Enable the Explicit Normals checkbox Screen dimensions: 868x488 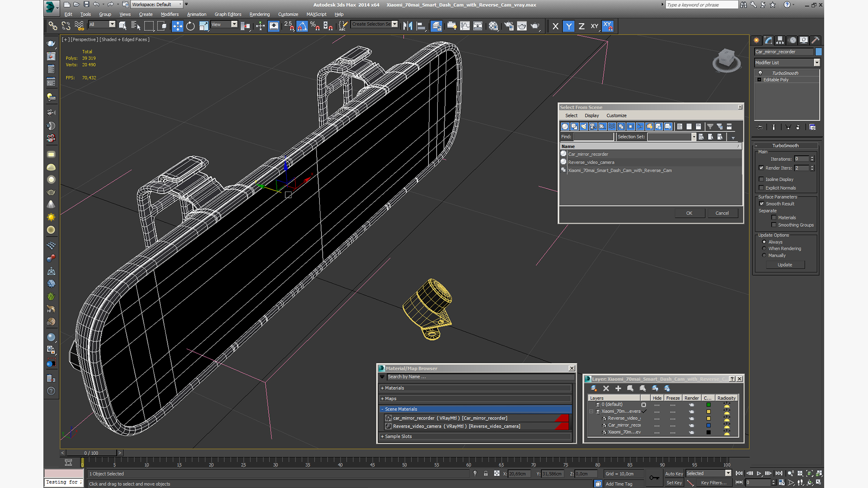(x=761, y=188)
